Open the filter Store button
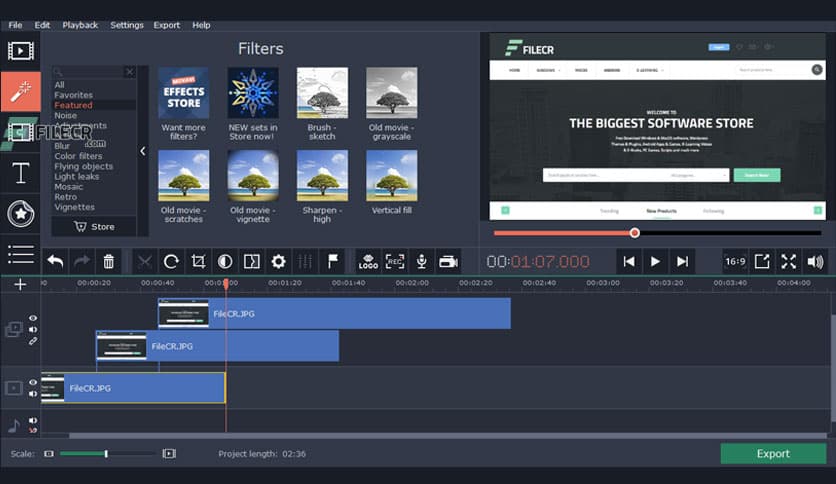Image resolution: width=836 pixels, height=484 pixels. click(94, 227)
